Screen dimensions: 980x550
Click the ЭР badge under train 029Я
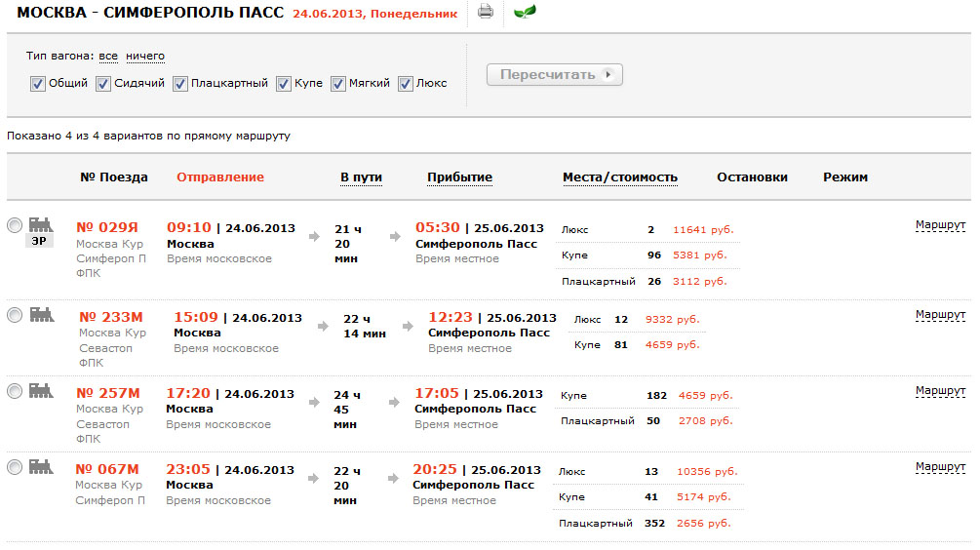tap(39, 240)
